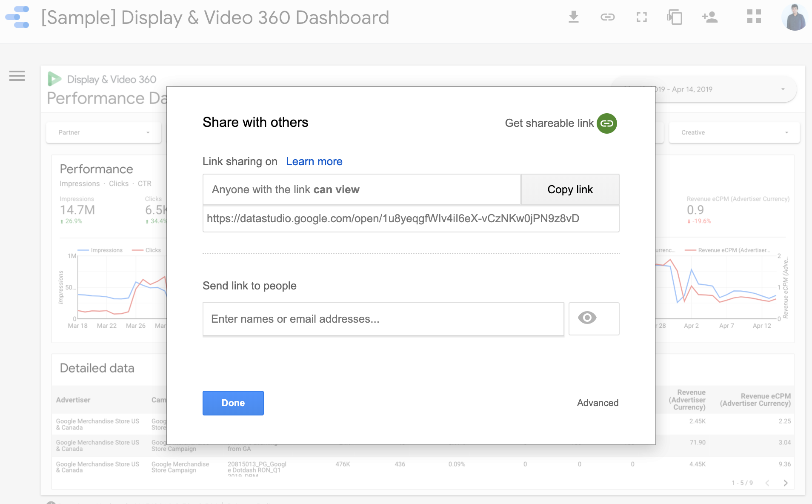Enter presentation full screen mode
Screen dimensions: 812x504
(x=642, y=17)
